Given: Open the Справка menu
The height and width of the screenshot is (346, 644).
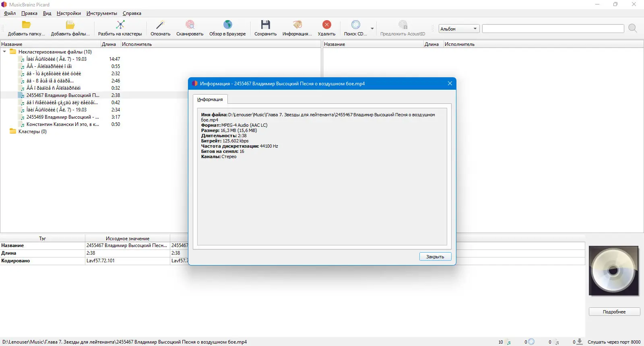Looking at the screenshot, I should point(132,13).
